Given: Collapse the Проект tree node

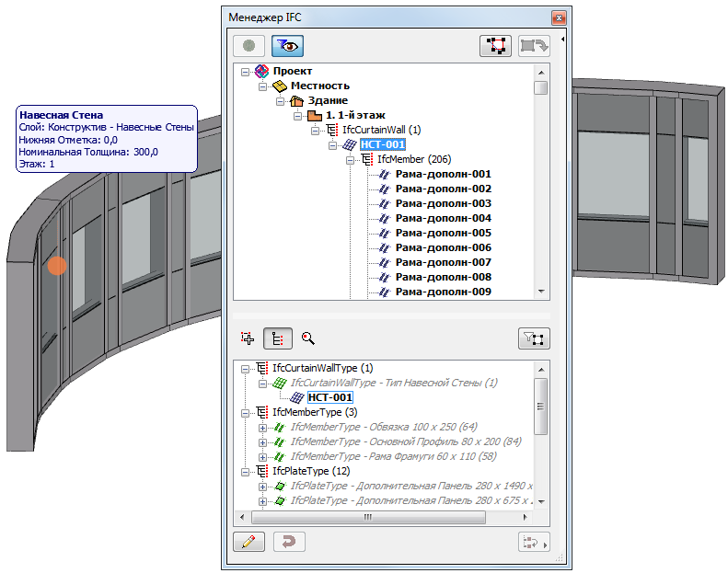Looking at the screenshot, I should [x=245, y=72].
